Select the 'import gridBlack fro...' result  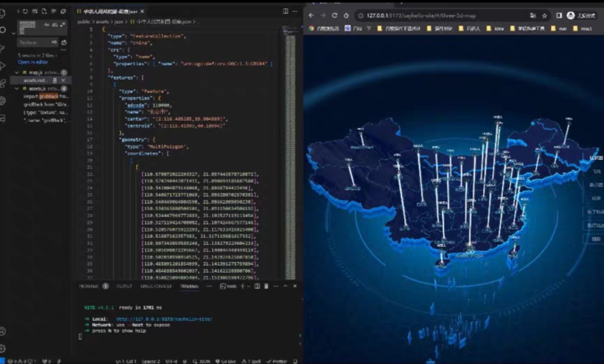tap(45, 97)
